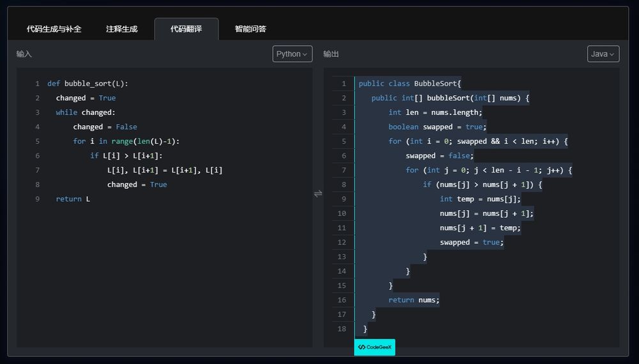Click input line 'changed = False'
Image resolution: width=639 pixels, height=364 pixels.
click(x=105, y=126)
